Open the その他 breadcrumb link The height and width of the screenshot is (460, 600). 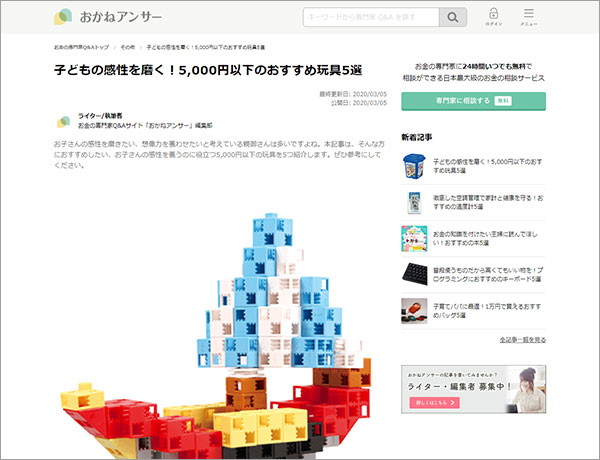[127, 47]
